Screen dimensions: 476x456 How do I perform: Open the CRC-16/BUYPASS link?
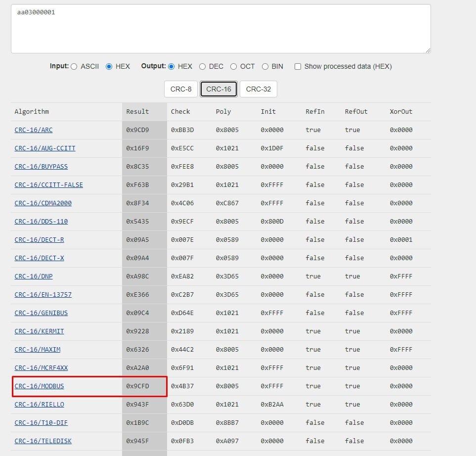click(x=41, y=167)
